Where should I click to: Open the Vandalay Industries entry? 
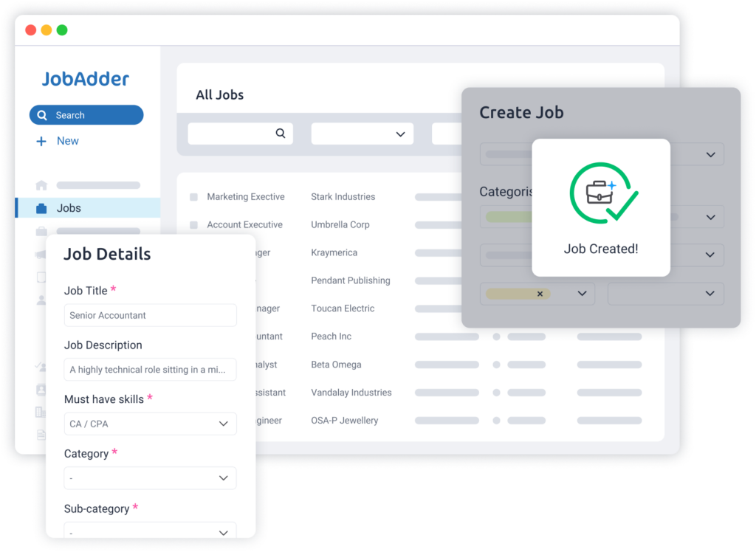click(x=351, y=393)
